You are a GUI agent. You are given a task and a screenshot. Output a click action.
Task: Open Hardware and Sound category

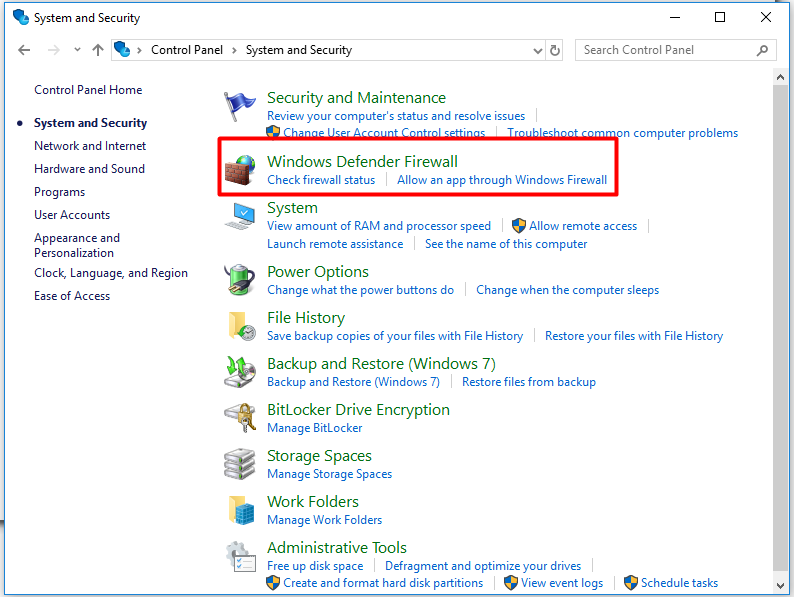click(89, 169)
